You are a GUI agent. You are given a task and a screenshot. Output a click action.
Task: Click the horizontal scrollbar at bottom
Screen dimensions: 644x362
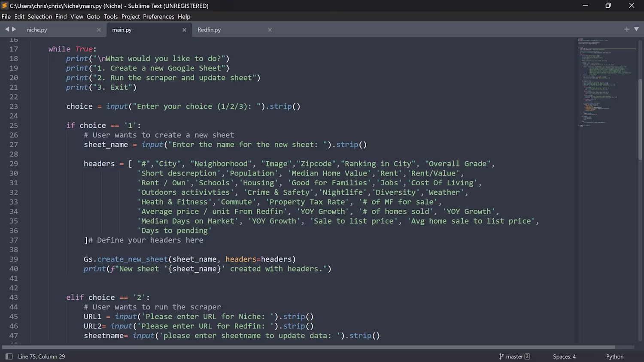click(308, 347)
